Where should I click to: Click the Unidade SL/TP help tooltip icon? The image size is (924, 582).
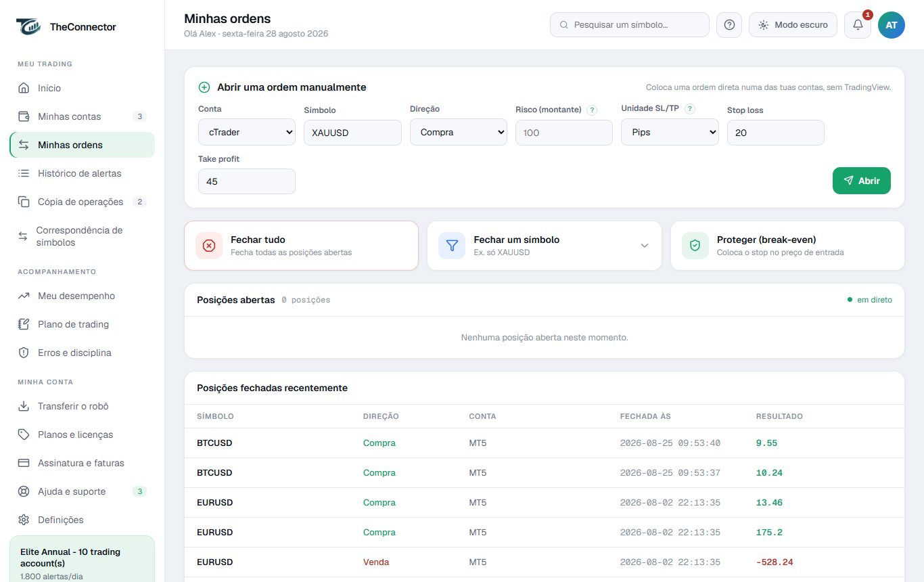tap(690, 109)
